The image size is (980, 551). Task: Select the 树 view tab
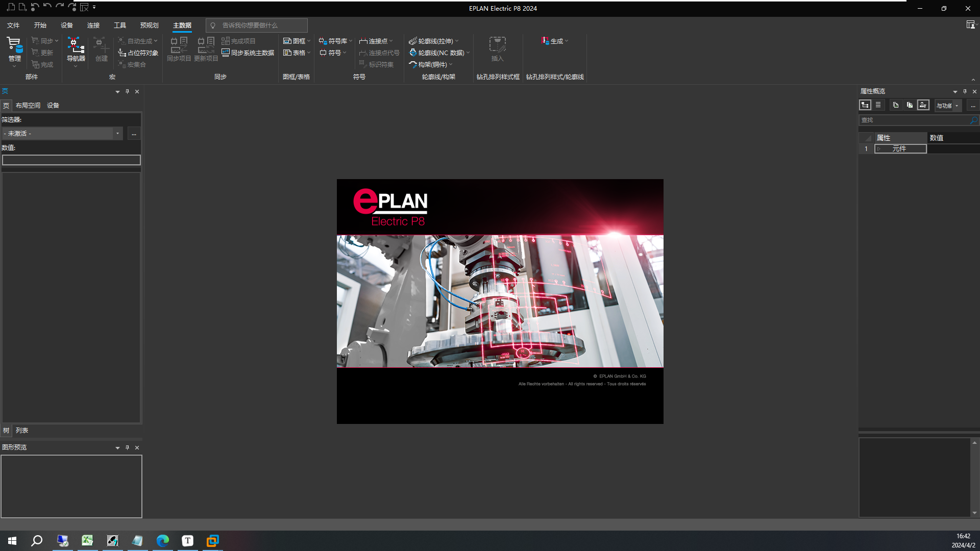click(6, 430)
